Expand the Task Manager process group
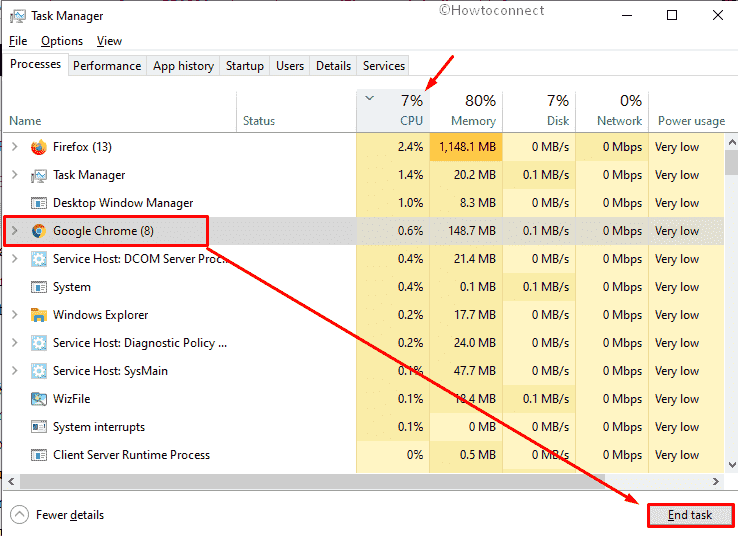 point(15,175)
